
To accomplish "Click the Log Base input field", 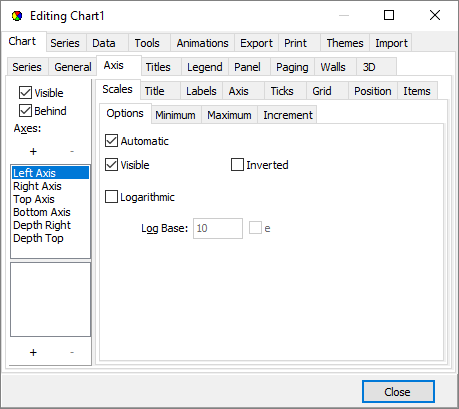I will pos(218,228).
